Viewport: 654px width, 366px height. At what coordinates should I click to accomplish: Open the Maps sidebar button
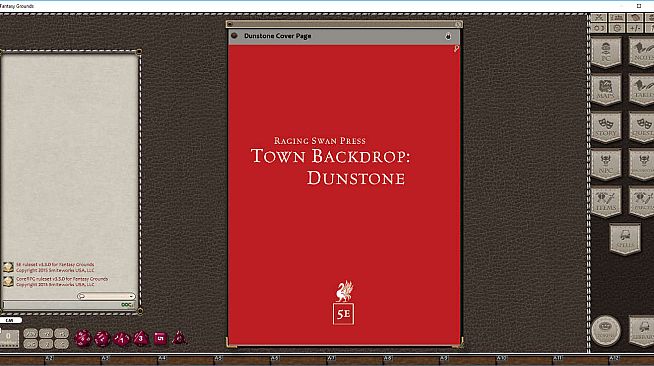[x=606, y=89]
